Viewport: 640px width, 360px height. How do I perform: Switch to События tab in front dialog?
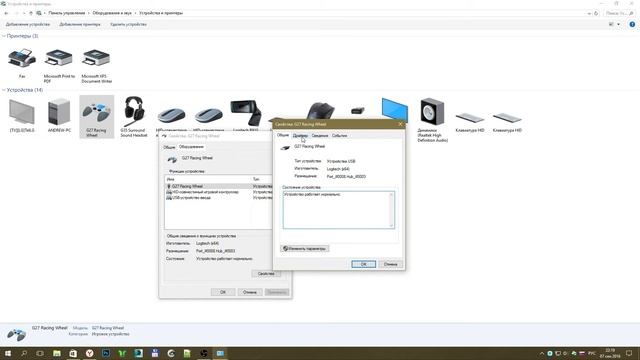(339, 136)
